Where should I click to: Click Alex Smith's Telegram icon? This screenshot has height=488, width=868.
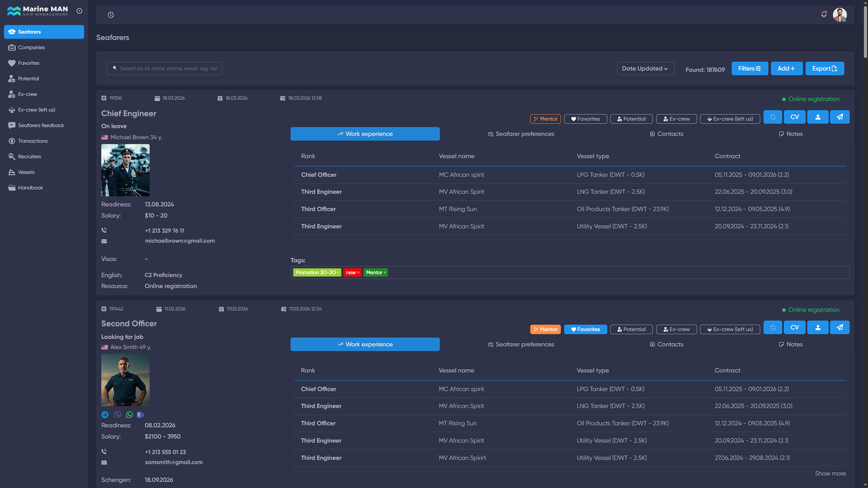pos(105,415)
